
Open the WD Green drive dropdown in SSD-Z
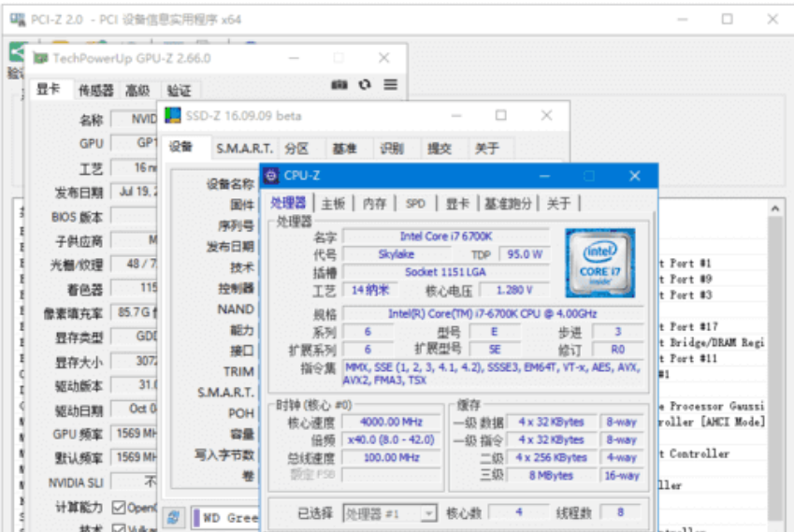point(226,518)
